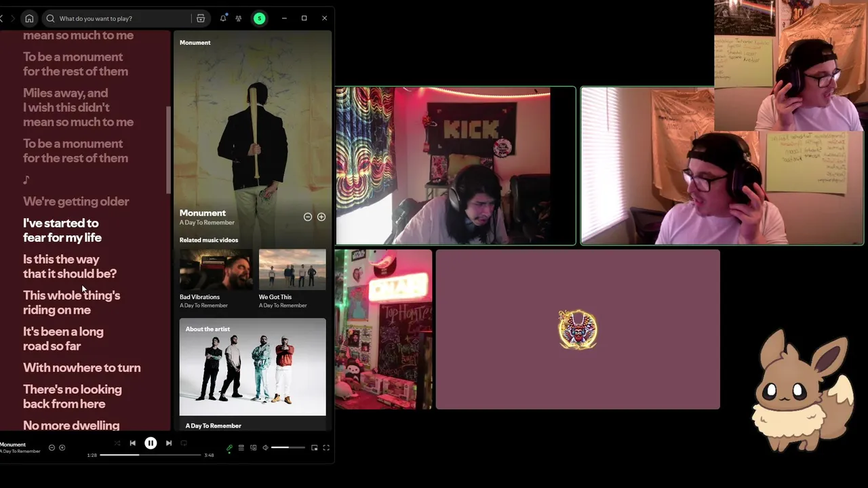Toggle repeat mode
868x488 pixels.
point(184,443)
